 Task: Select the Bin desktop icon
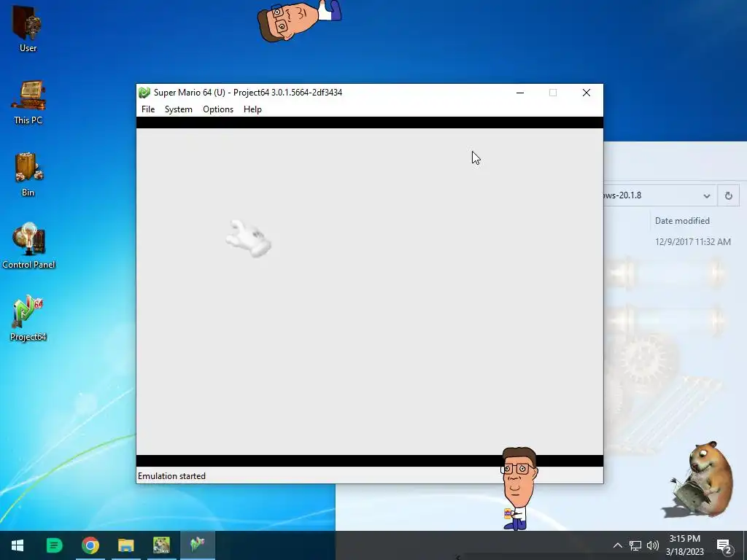[28, 174]
